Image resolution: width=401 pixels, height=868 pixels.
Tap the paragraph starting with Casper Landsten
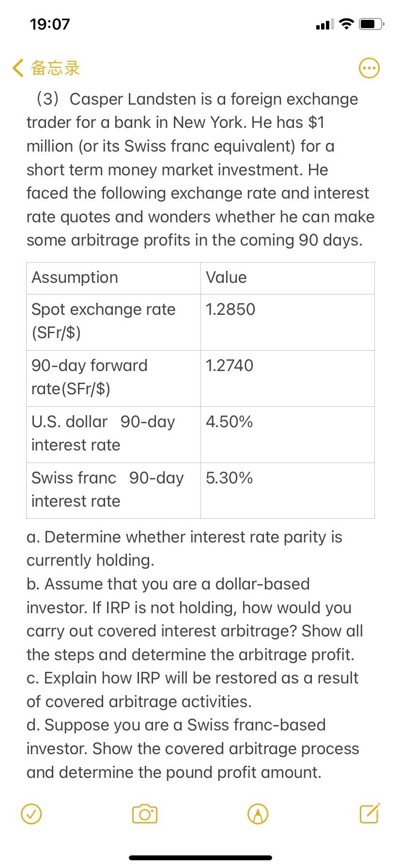tap(194, 170)
